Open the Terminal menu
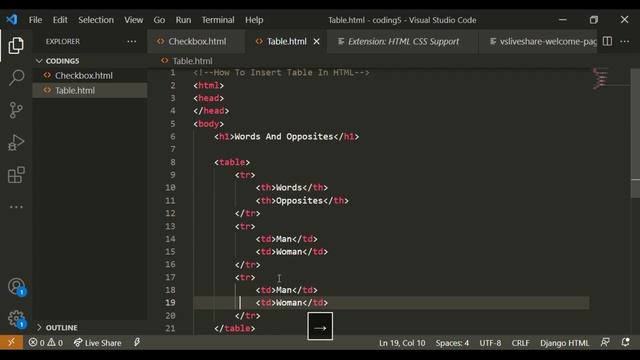This screenshot has width=640, height=360. click(x=218, y=20)
